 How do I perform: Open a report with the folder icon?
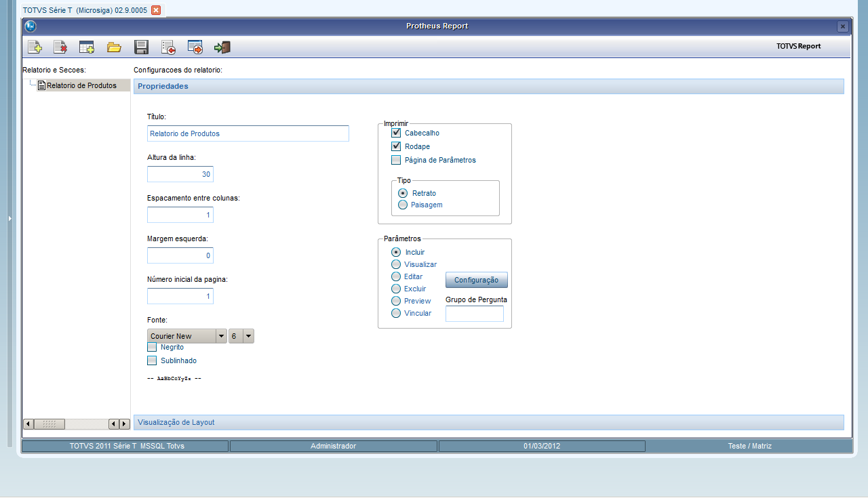pyautogui.click(x=114, y=47)
